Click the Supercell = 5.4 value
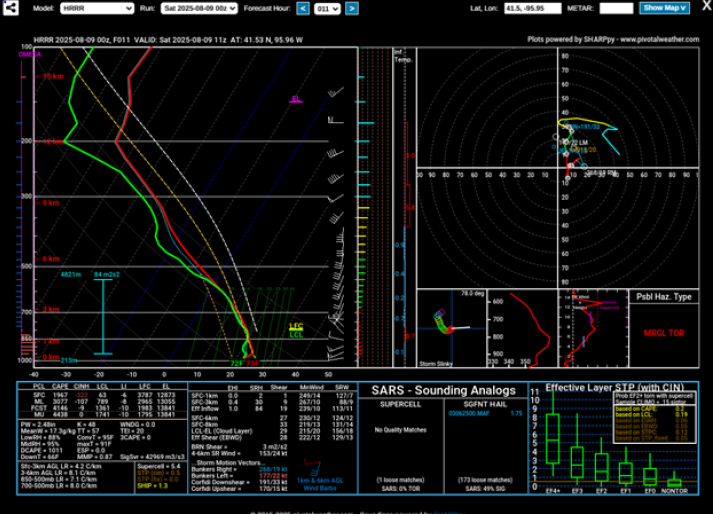Image resolution: width=717 pixels, height=514 pixels. 158,466
